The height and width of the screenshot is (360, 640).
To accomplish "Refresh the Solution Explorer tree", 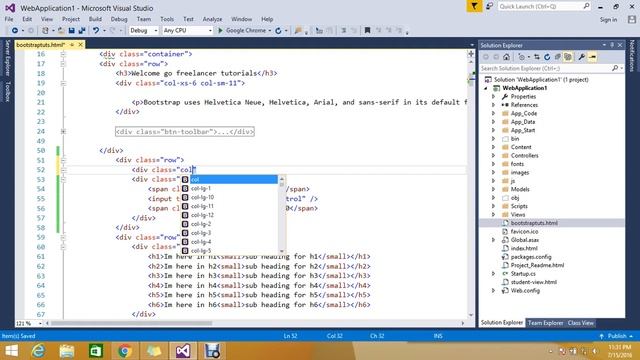I will (x=547, y=57).
